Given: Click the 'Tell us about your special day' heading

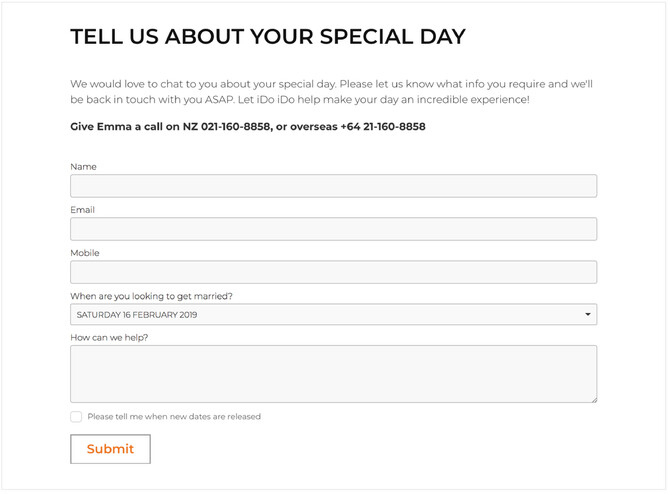Looking at the screenshot, I should coord(267,37).
